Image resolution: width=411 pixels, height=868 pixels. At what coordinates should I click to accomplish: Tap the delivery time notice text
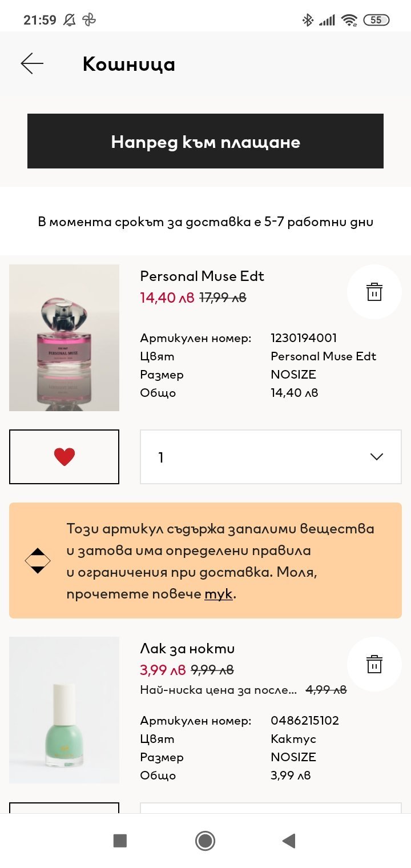click(205, 222)
